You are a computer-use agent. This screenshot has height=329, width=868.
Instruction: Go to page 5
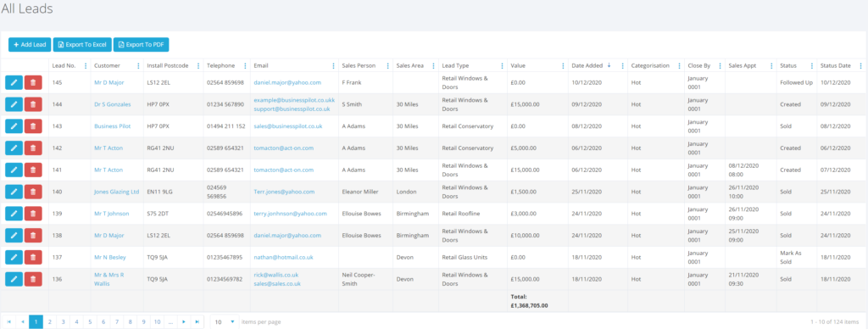point(90,322)
